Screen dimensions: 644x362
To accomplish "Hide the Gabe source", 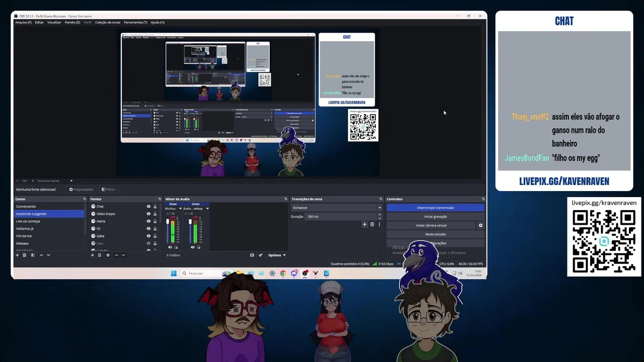I will tap(148, 236).
